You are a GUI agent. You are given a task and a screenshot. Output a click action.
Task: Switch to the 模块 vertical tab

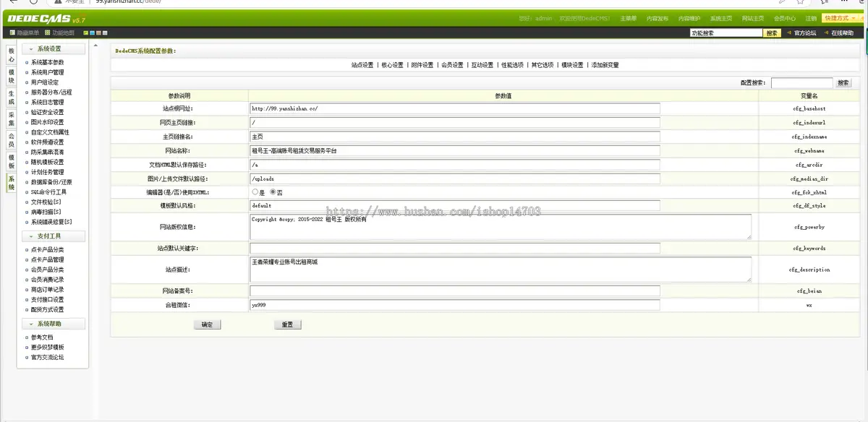pyautogui.click(x=11, y=76)
